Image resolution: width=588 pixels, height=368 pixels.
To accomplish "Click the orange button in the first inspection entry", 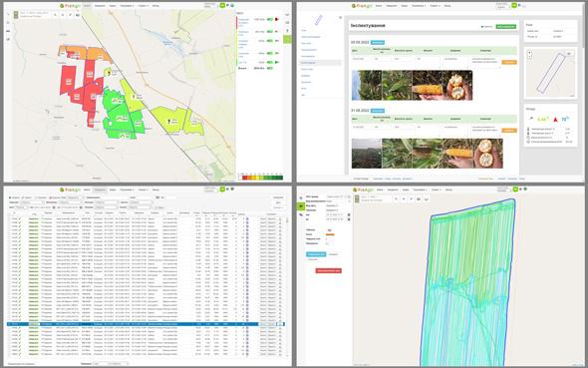I will coord(509,62).
